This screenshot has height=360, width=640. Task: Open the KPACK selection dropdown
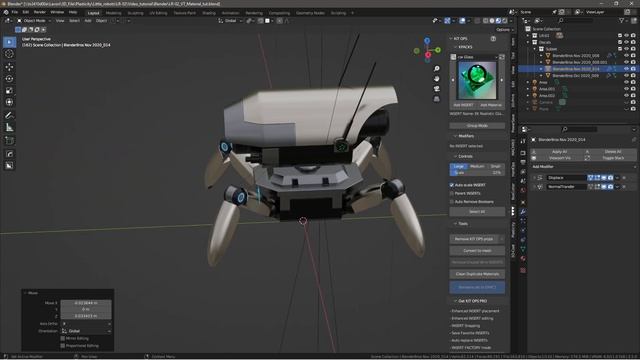click(478, 57)
